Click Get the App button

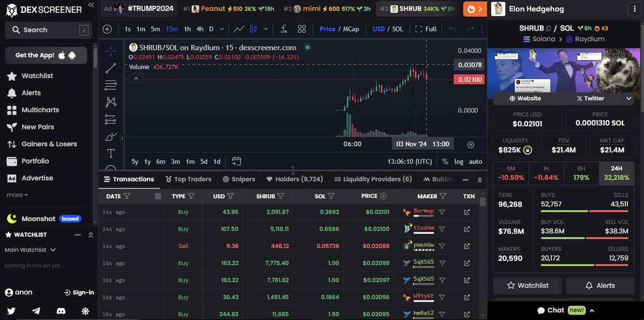tap(46, 55)
